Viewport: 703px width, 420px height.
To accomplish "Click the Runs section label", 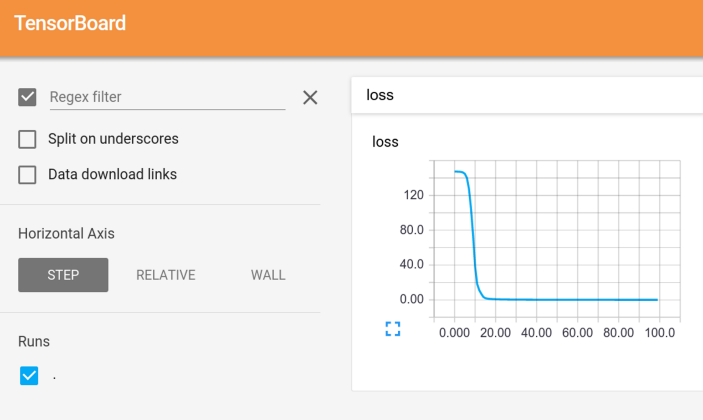I will coord(34,342).
